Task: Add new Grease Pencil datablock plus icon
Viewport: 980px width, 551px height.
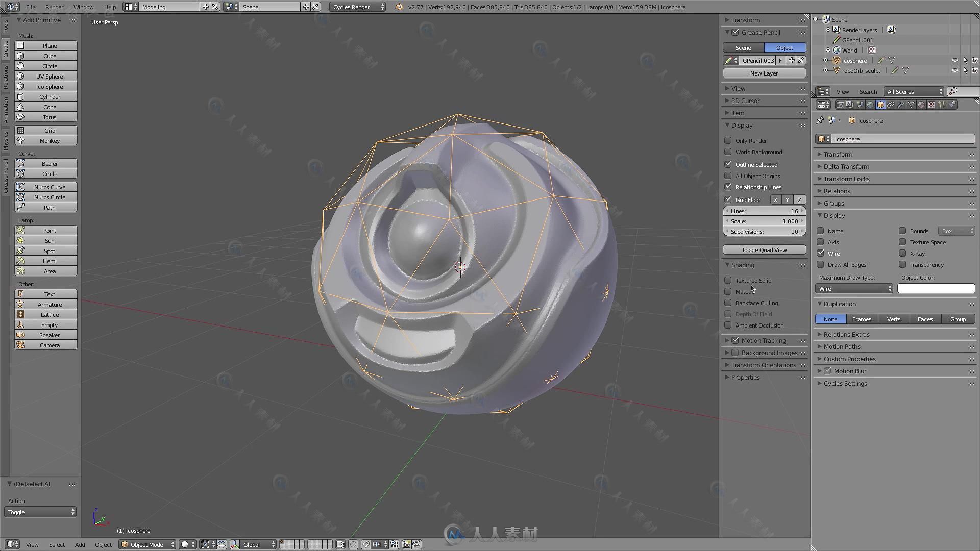Action: 791,60
